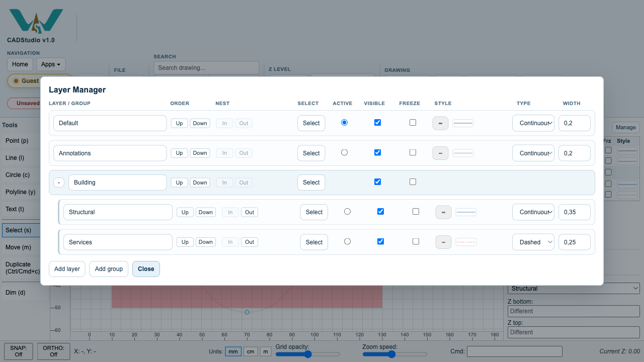Freeze the Building group

point(413,182)
